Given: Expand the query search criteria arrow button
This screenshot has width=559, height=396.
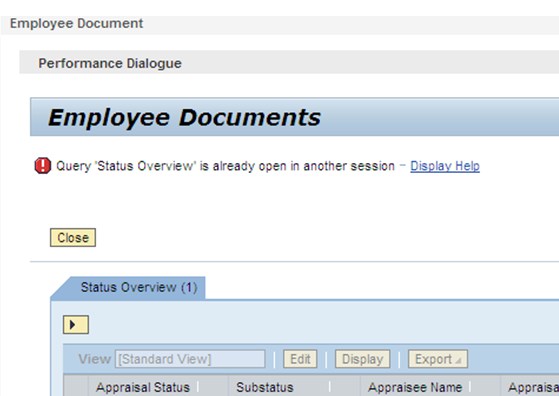Looking at the screenshot, I should click(76, 324).
